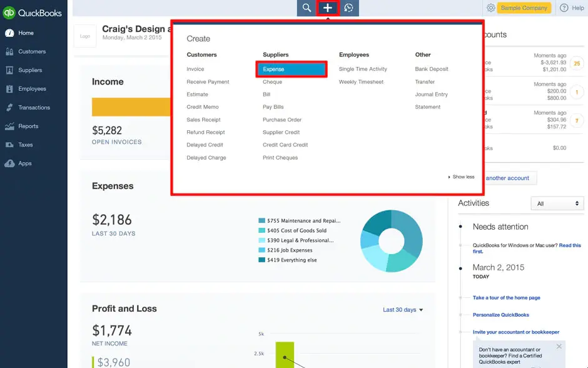This screenshot has height=368, width=588.
Task: Choose Delayed Credit entry
Action: point(205,145)
